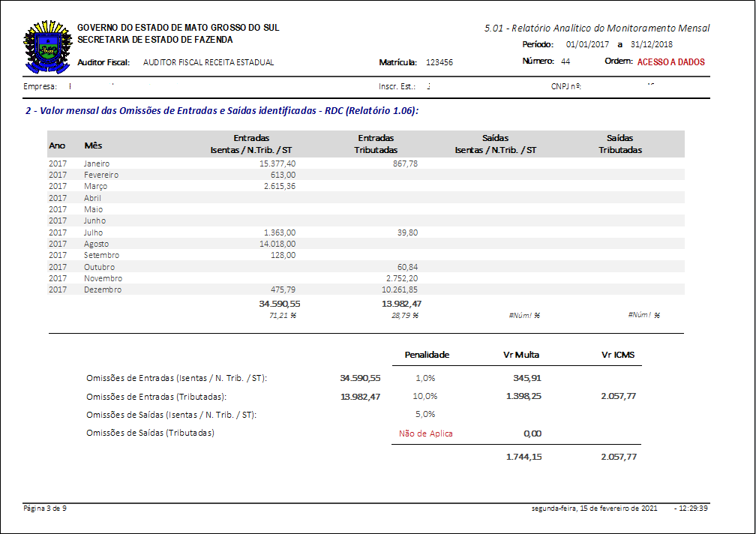Click the 10,0% penalty rate
This screenshot has width=756, height=534.
[x=425, y=396]
